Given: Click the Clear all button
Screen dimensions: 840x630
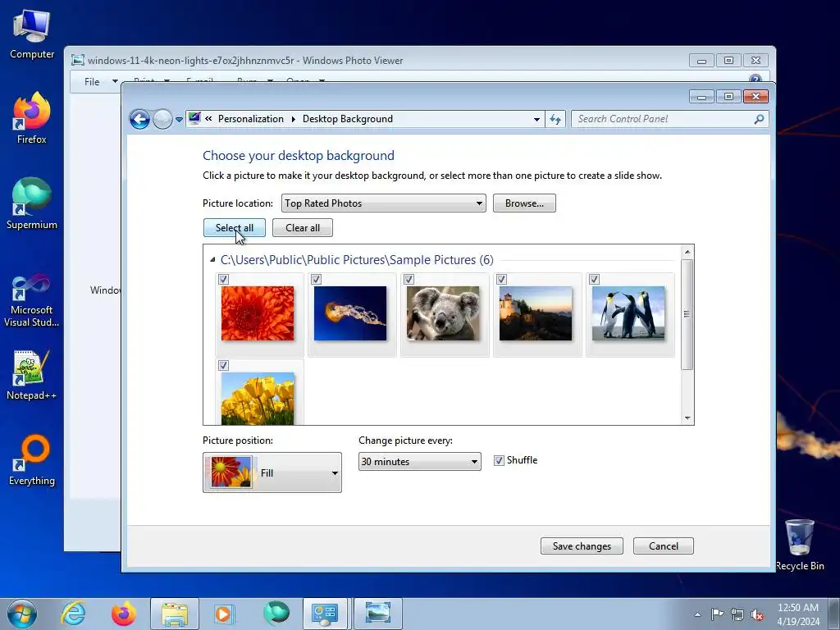Looking at the screenshot, I should [303, 228].
